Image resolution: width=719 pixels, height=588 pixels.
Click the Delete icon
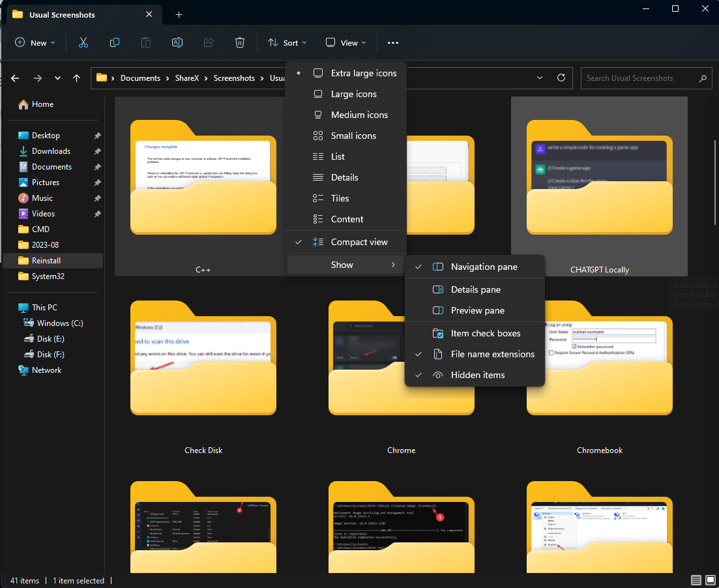(239, 42)
